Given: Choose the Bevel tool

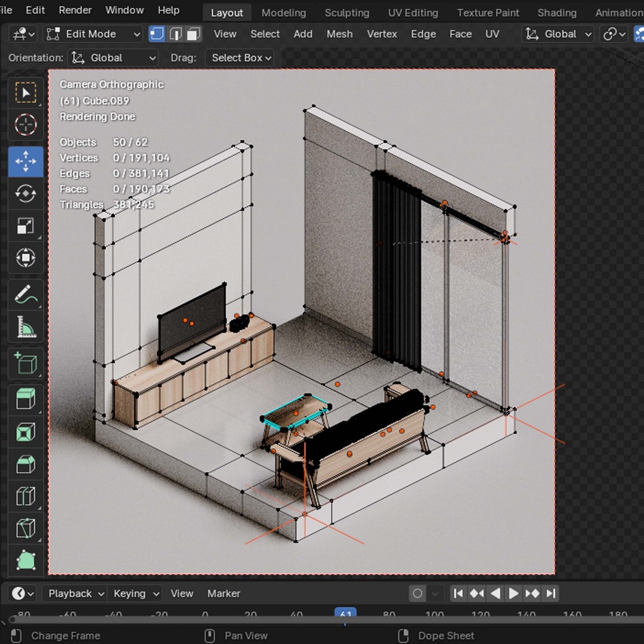Looking at the screenshot, I should [26, 464].
